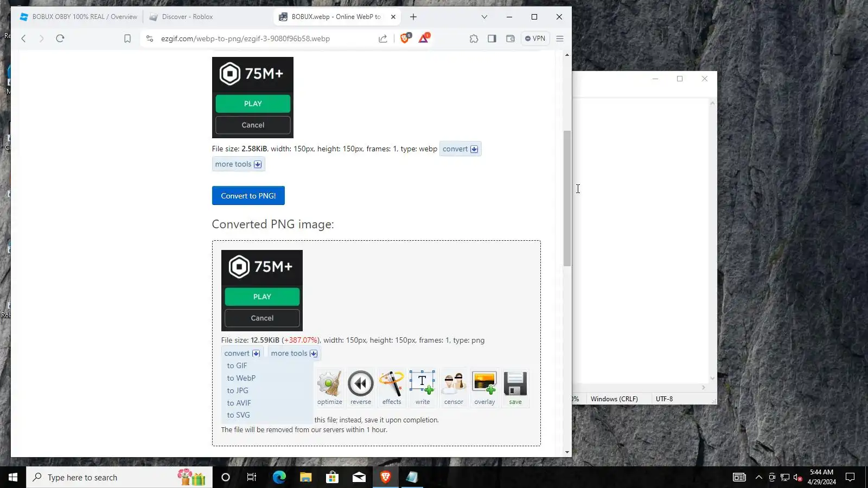Viewport: 868px width, 488px height.
Task: Click the reverse tool icon
Action: pyautogui.click(x=361, y=388)
